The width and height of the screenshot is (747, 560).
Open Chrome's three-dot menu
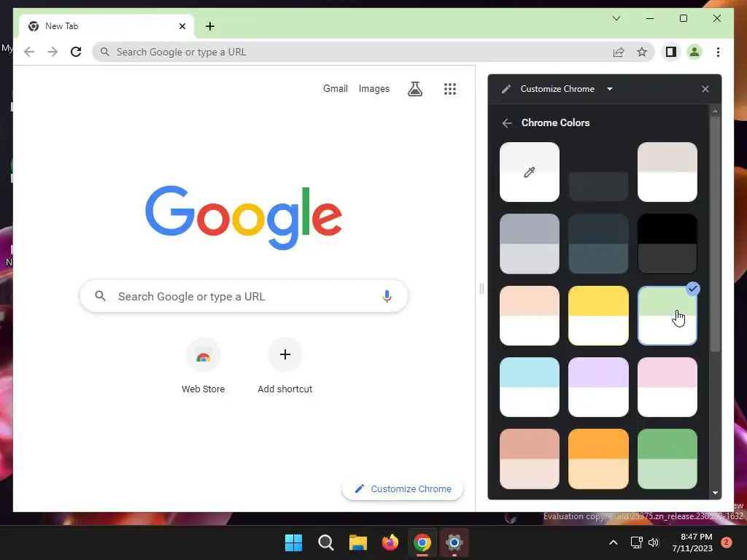click(x=718, y=52)
